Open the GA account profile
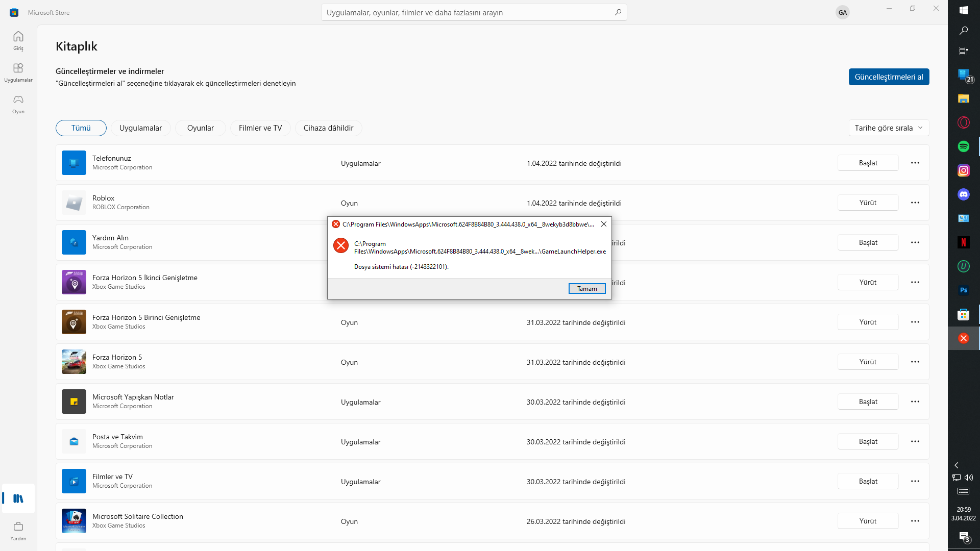The height and width of the screenshot is (551, 980). pyautogui.click(x=843, y=12)
